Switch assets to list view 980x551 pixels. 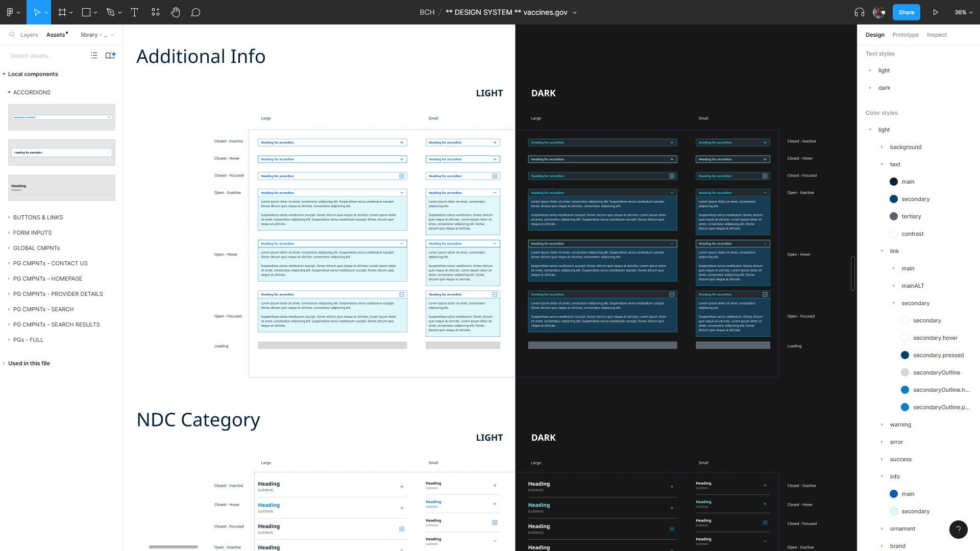94,56
